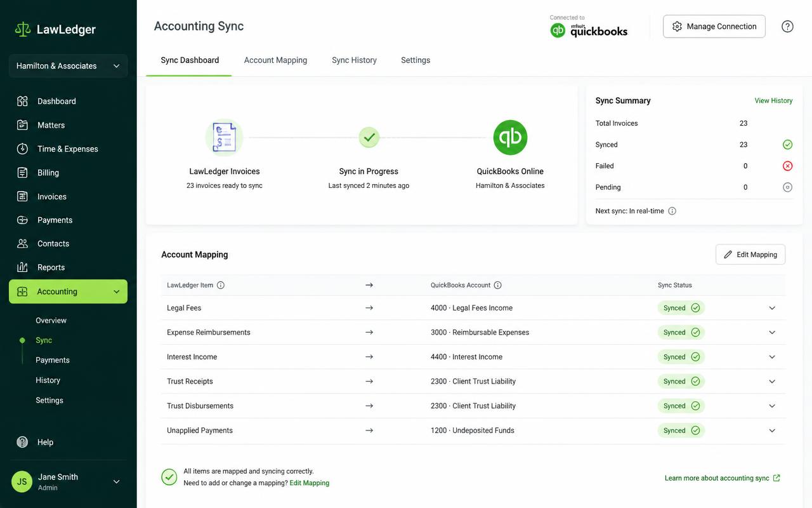Click the Time & Expenses clock icon
812x508 pixels.
tap(22, 149)
